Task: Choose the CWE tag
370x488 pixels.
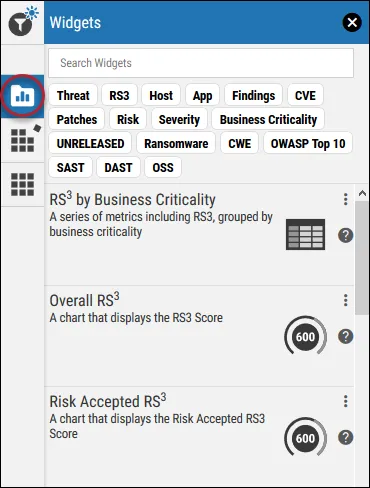Action: [239, 144]
